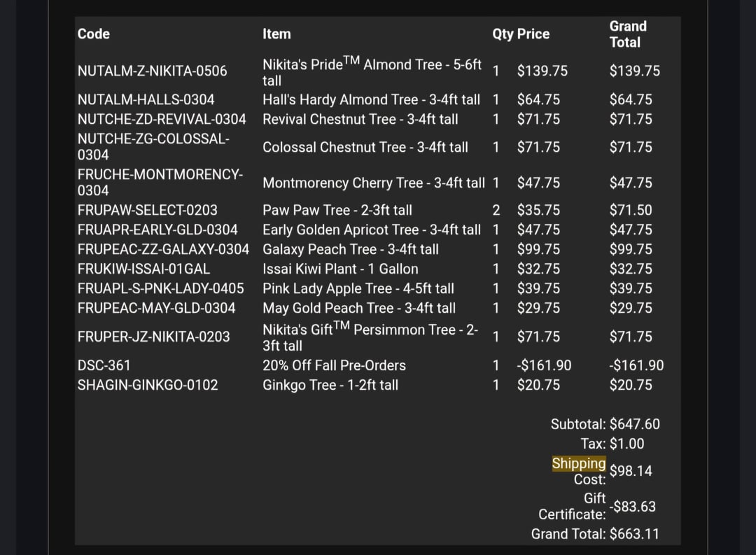Select product code NUTALM-Z-NIKITA-0506

coord(152,71)
